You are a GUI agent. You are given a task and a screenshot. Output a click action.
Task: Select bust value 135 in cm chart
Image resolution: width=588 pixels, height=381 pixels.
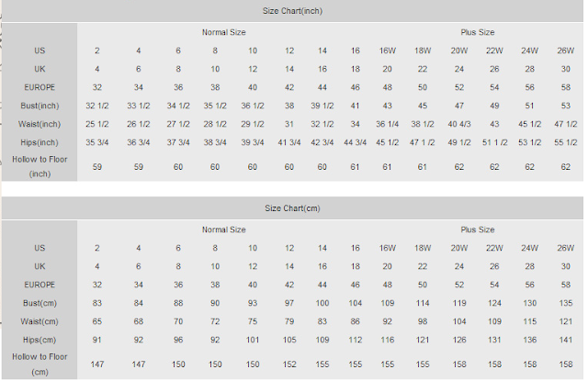click(x=566, y=303)
